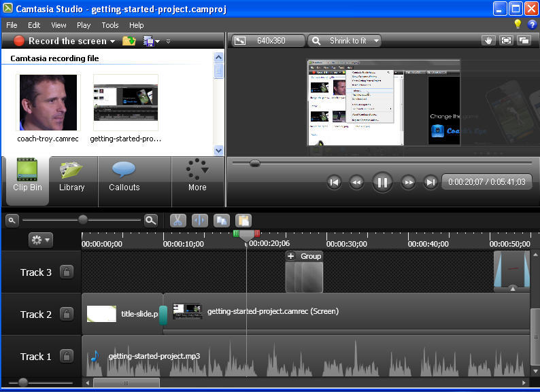Image resolution: width=540 pixels, height=392 pixels.
Task: Pause the video playback
Action: (x=382, y=182)
